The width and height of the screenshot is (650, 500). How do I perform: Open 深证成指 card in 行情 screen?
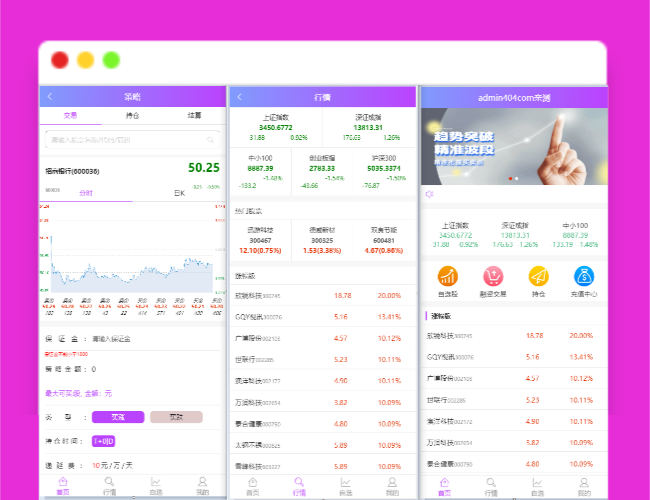click(x=369, y=127)
